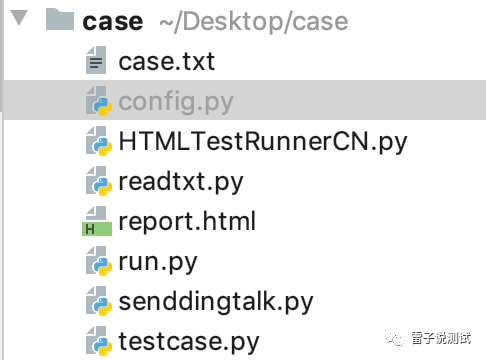Click the report.html HTML file icon
Image resolution: width=486 pixels, height=360 pixels.
pos(97,221)
